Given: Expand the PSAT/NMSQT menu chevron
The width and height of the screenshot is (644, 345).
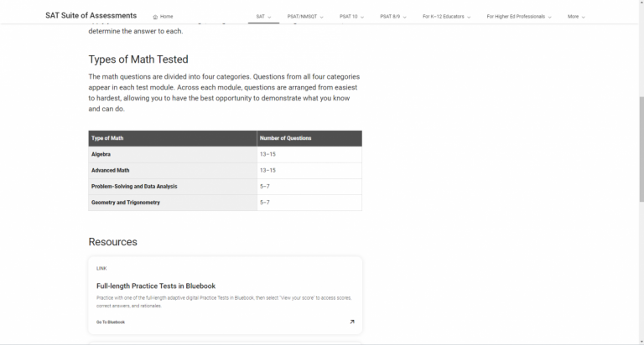Looking at the screenshot, I should coord(322,18).
